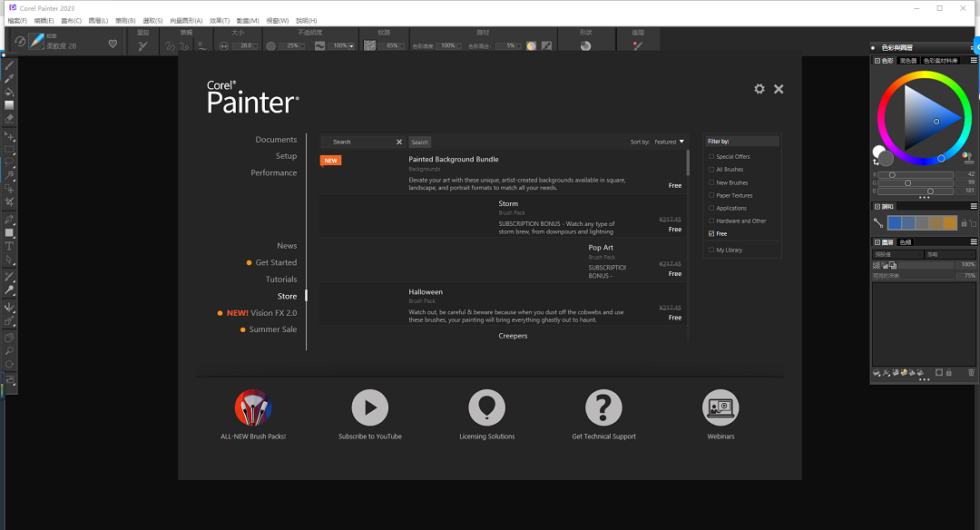980x530 pixels.
Task: Pick the Paint Bucket tool
Action: click(x=9, y=92)
